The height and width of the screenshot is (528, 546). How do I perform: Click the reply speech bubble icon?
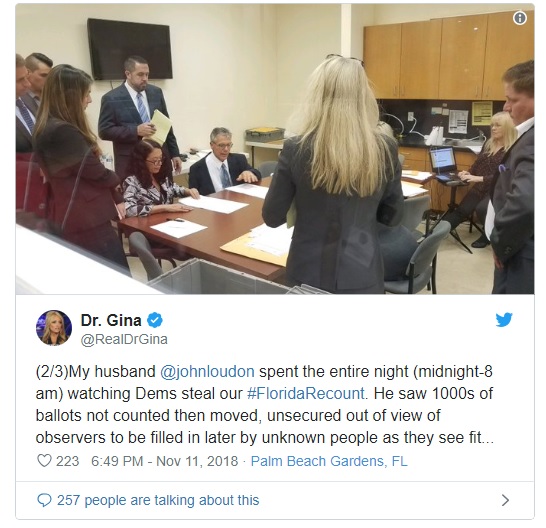tap(44, 500)
